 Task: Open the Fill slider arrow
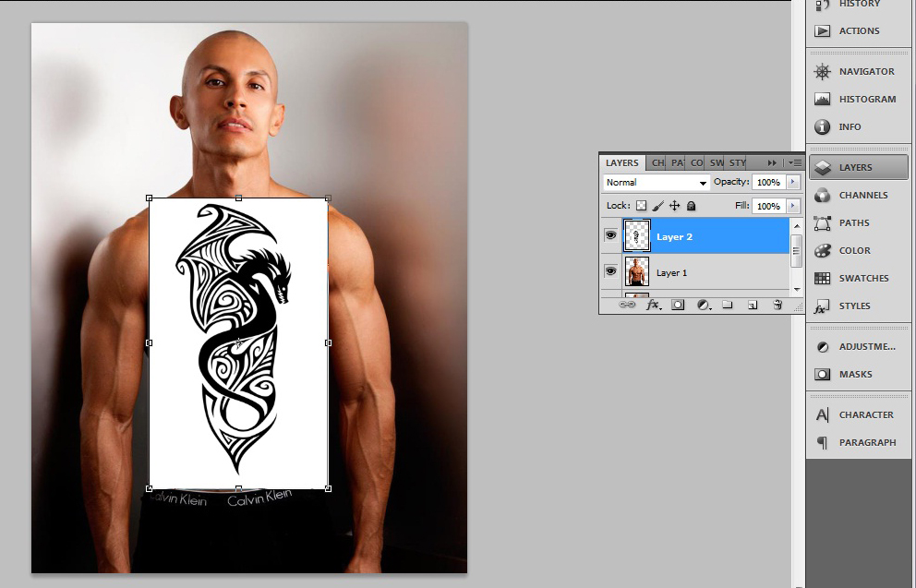pyautogui.click(x=793, y=206)
